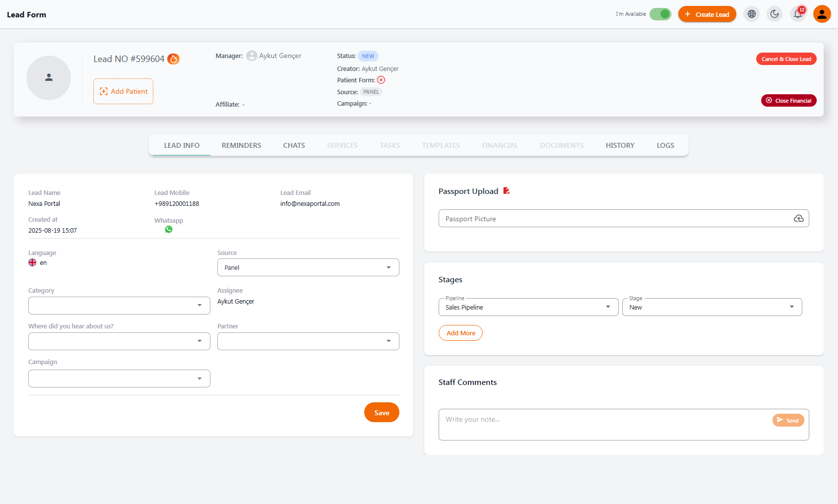Screen dimensions: 838x504
Task: Expand the Category dropdown
Action: [x=119, y=306]
